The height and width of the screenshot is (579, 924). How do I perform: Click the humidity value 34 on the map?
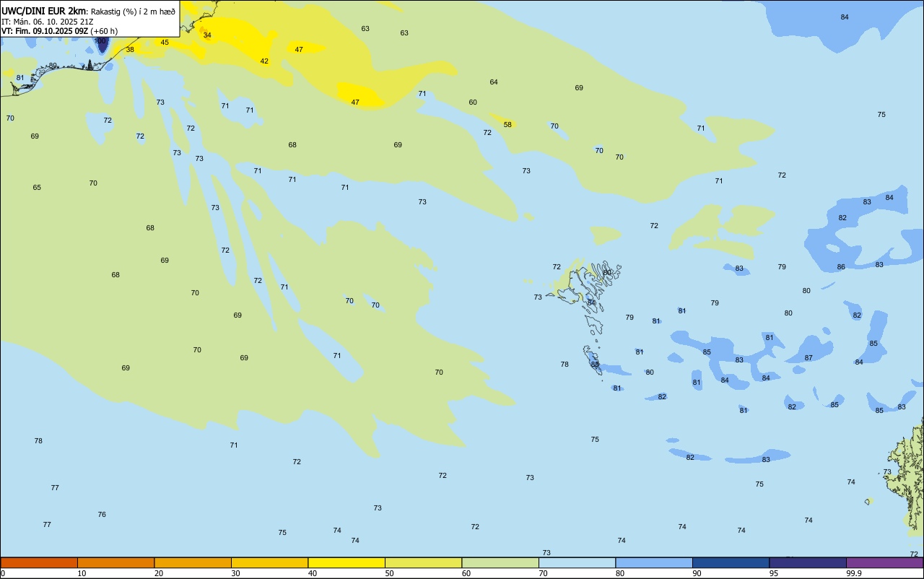pyautogui.click(x=207, y=35)
